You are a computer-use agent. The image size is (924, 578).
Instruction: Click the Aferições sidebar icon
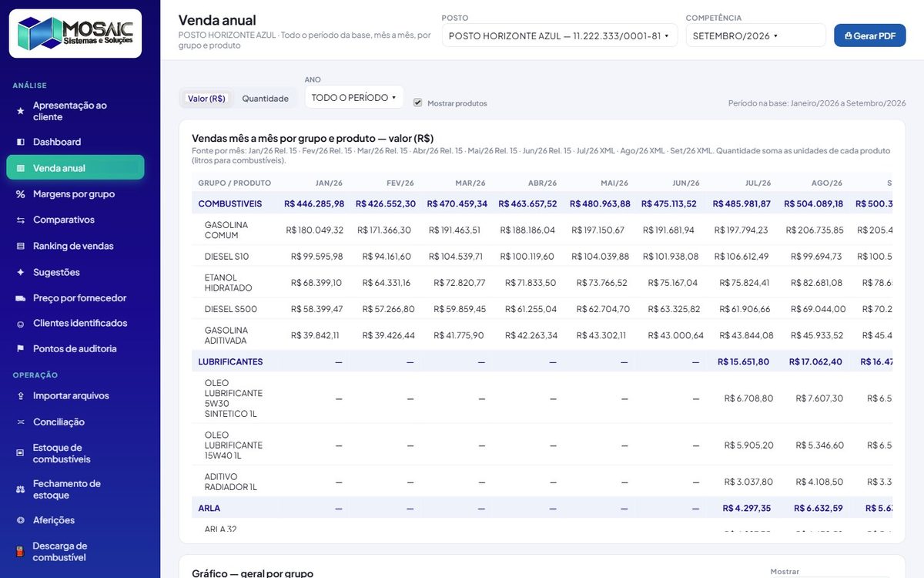(21, 520)
